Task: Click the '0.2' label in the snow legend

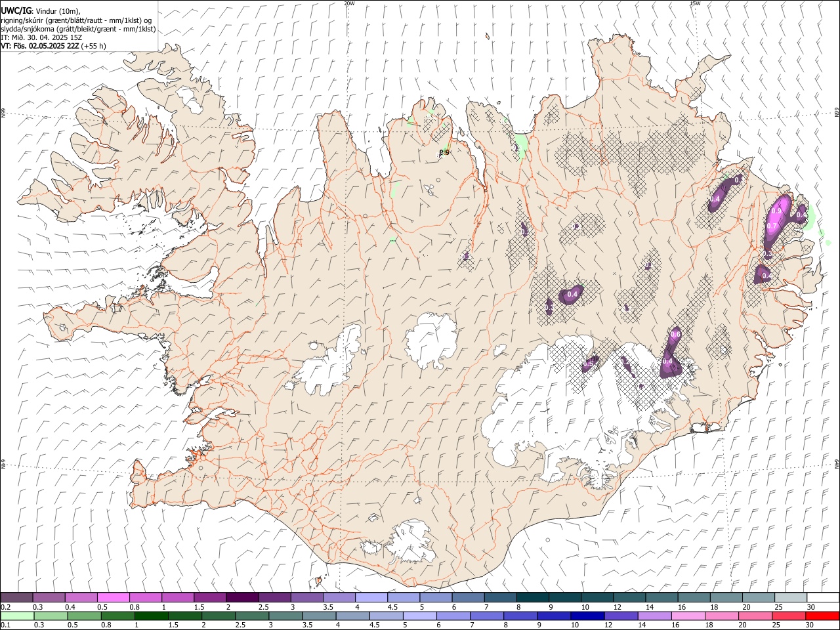Action: [x=5, y=607]
